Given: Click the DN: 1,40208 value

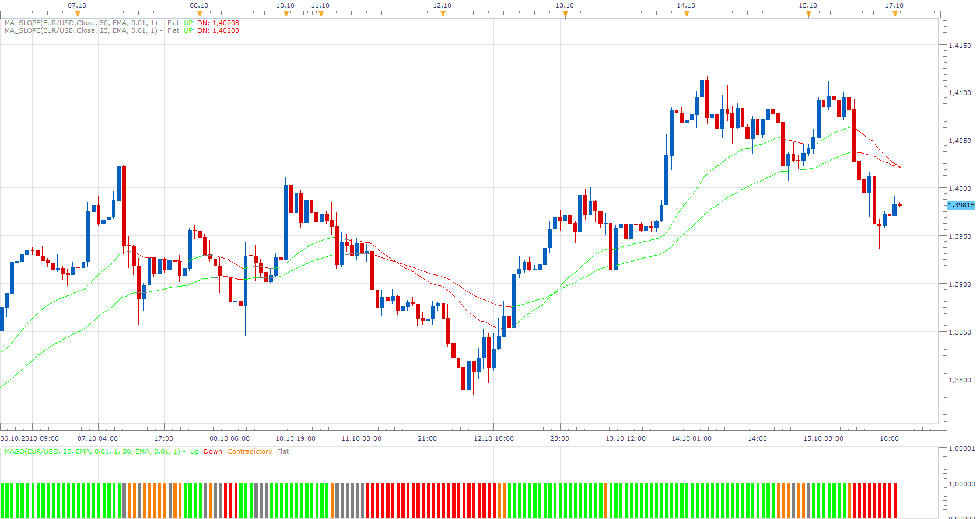Looking at the screenshot, I should (218, 23).
